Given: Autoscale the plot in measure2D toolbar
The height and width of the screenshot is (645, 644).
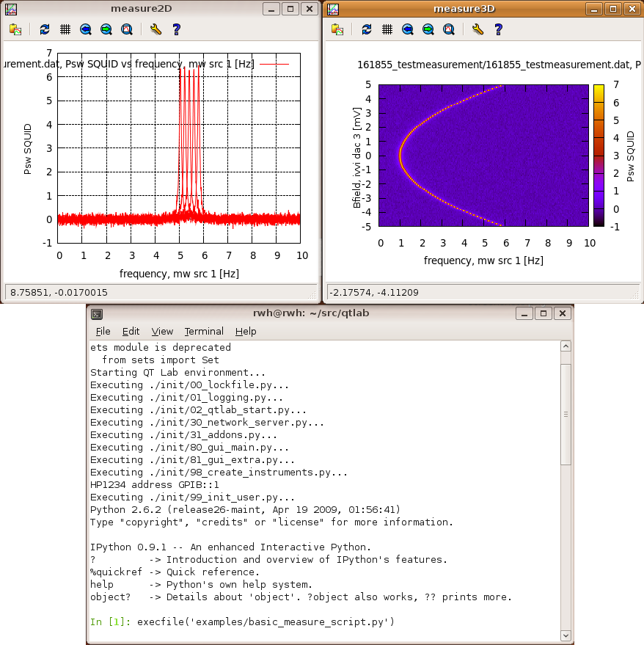Looking at the screenshot, I should (127, 29).
